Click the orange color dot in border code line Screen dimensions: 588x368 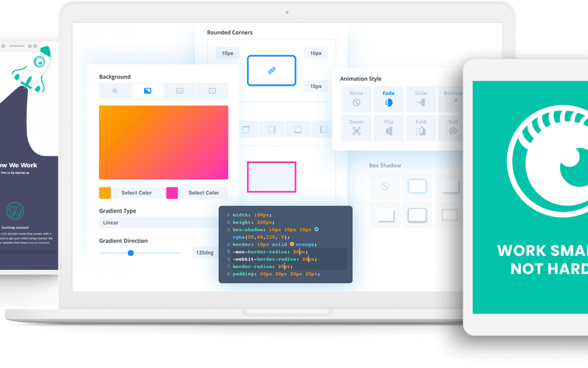point(292,244)
